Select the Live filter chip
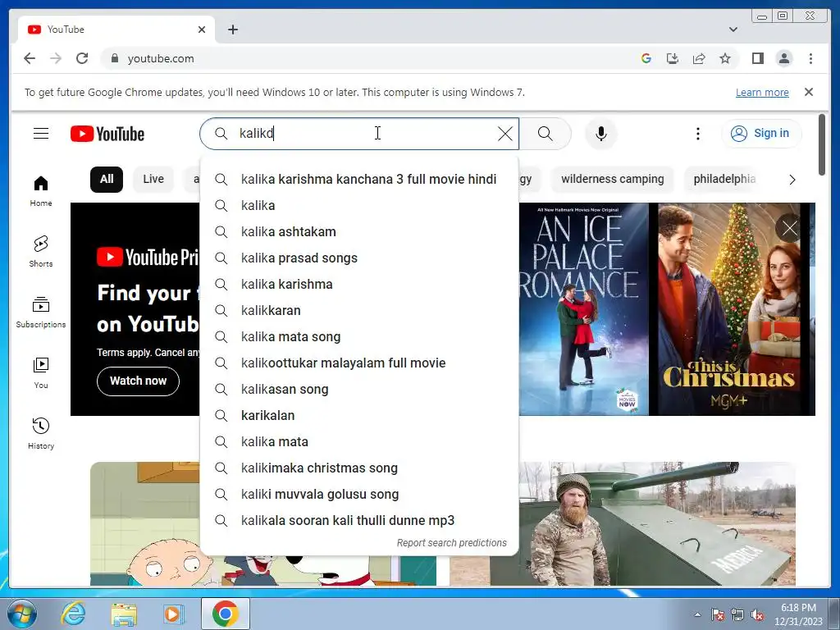The width and height of the screenshot is (840, 630). [153, 179]
